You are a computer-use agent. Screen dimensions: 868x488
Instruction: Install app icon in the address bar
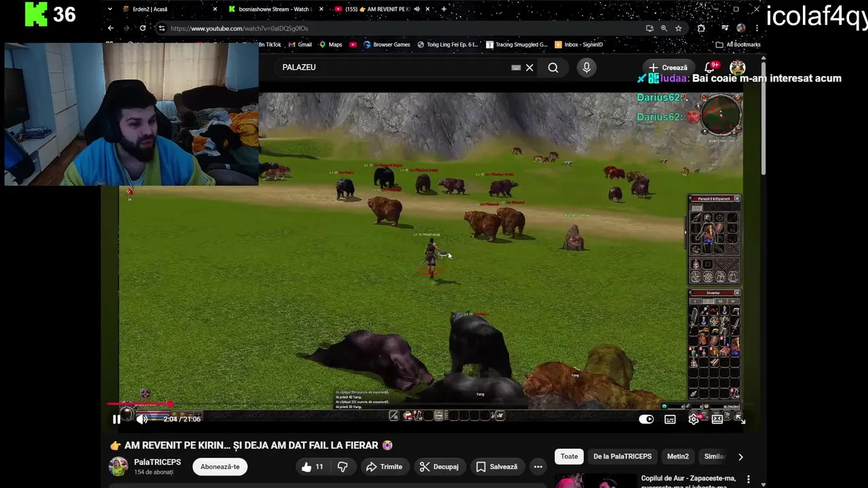(x=650, y=28)
